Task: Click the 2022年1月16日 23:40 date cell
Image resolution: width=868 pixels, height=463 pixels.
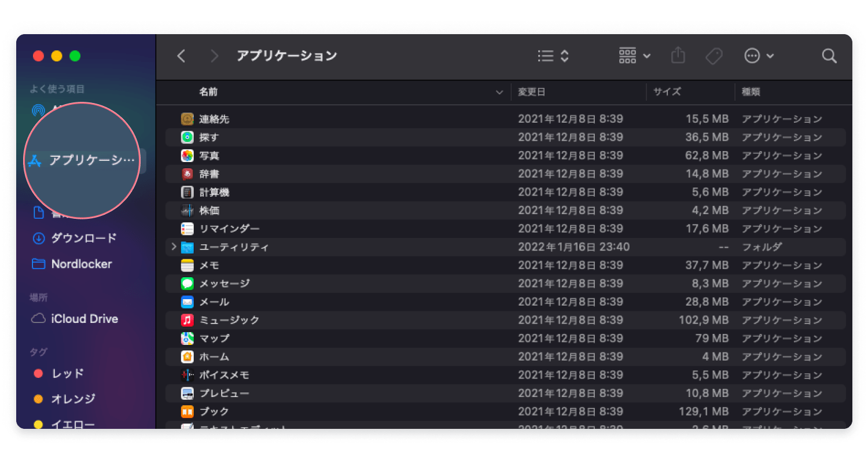Action: [573, 247]
